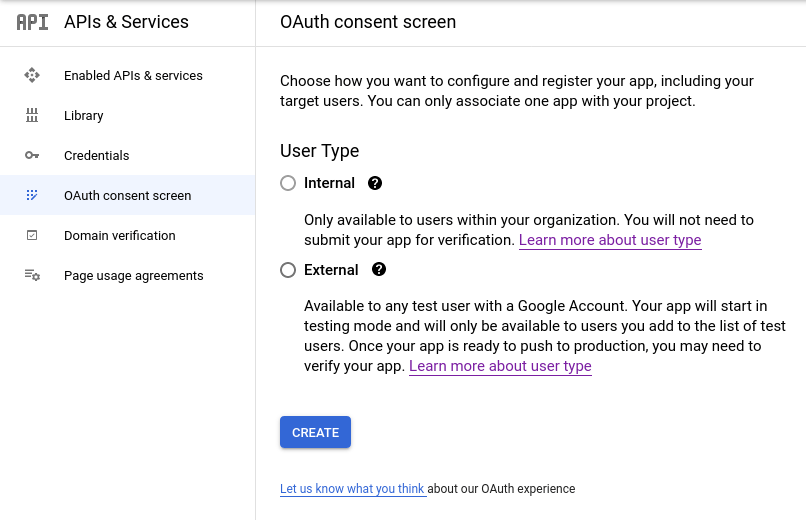Click the Domain verification checkbox icon
The image size is (806, 520).
(x=32, y=235)
